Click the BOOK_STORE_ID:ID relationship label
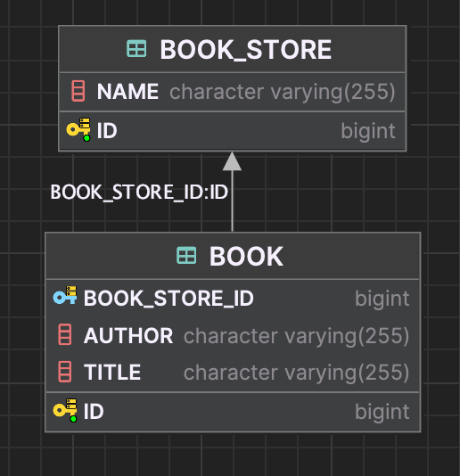 (x=139, y=193)
